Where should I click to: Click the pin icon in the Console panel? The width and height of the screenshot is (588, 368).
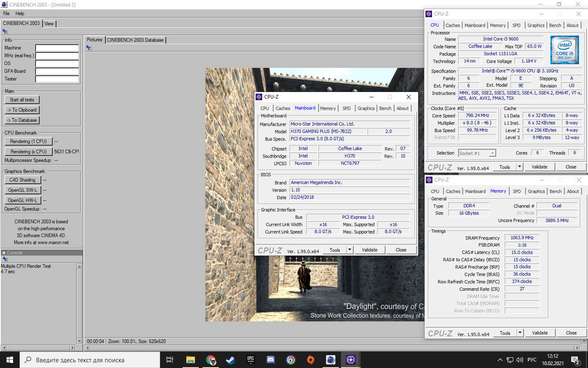coord(5,259)
